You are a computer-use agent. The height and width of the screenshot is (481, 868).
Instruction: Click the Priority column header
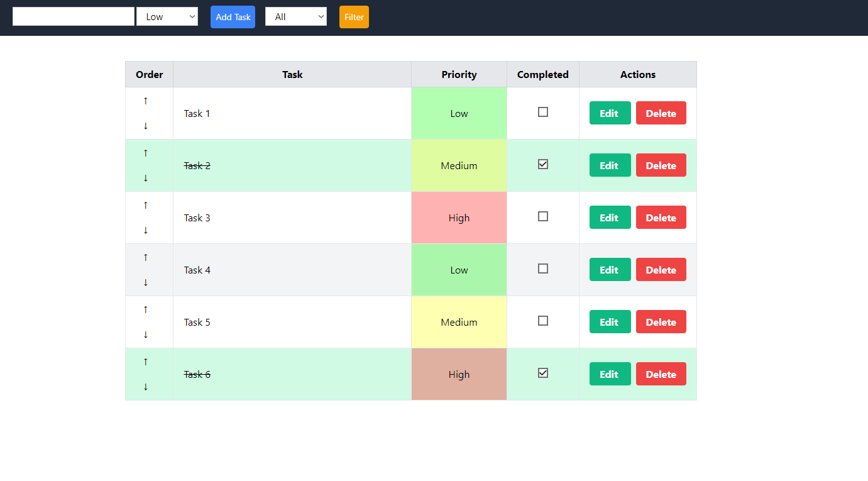tap(459, 74)
